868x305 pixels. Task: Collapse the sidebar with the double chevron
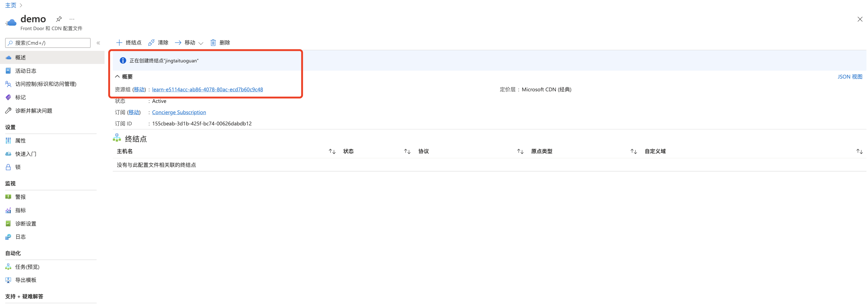pyautogui.click(x=98, y=43)
